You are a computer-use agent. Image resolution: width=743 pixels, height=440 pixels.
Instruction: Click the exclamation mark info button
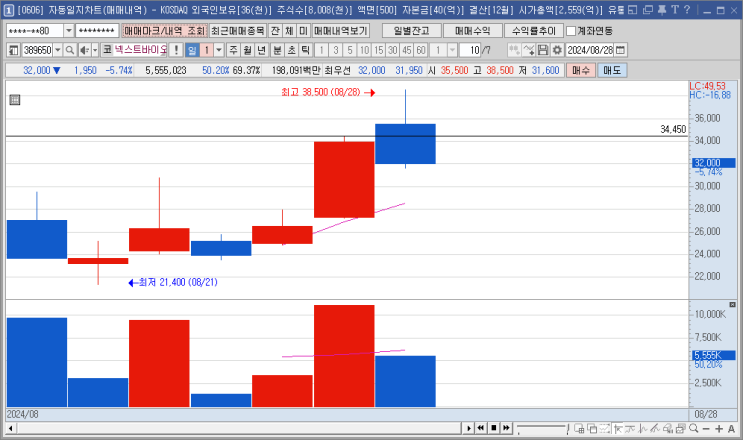pyautogui.click(x=176, y=50)
